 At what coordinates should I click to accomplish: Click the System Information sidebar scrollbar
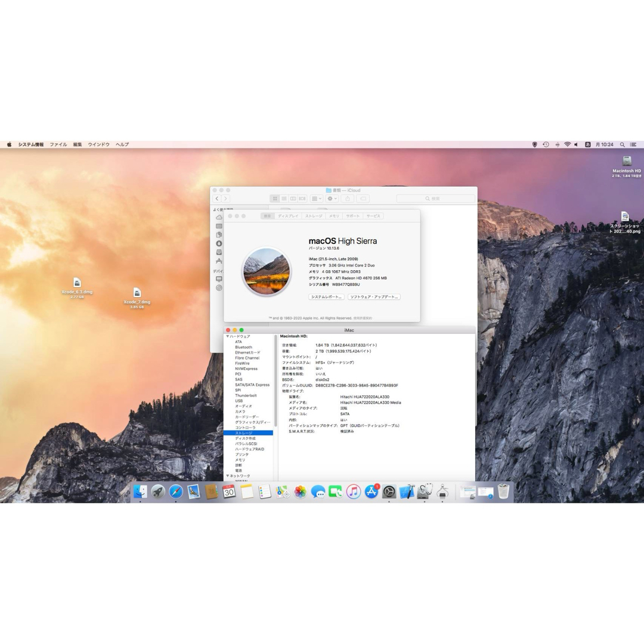(x=275, y=380)
